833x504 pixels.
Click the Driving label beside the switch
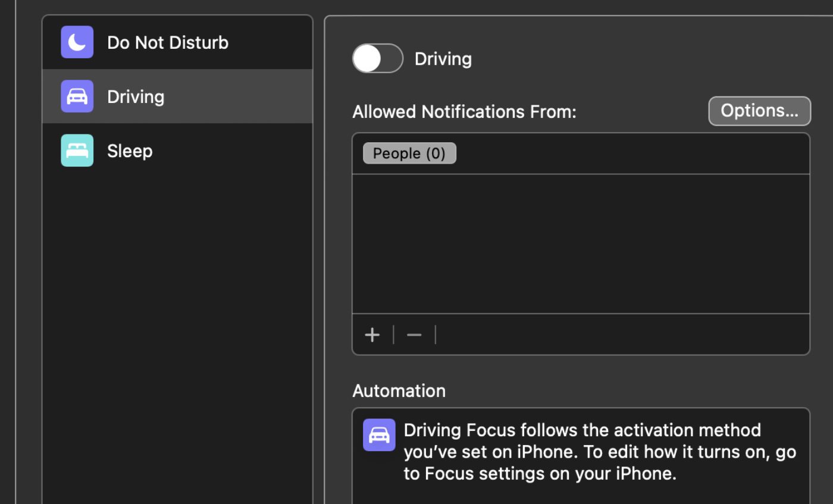(443, 59)
